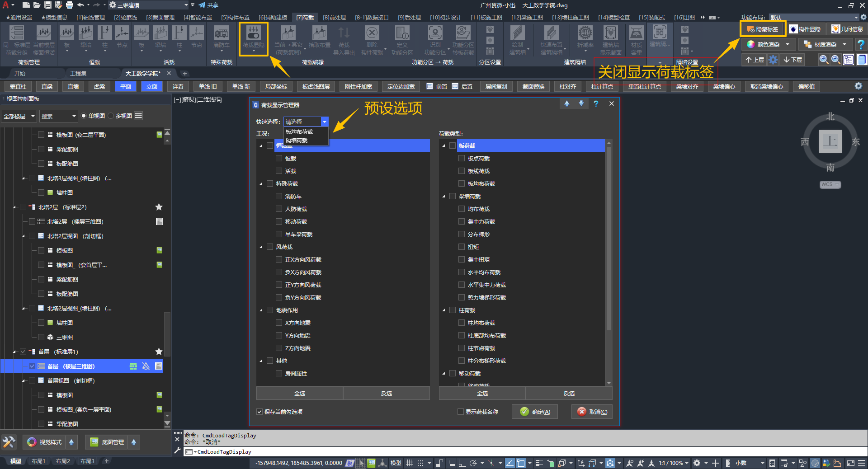Viewport: 868px width, 469px height.
Task: Toggle 保存当前勾选项 checkbox
Action: 259,412
